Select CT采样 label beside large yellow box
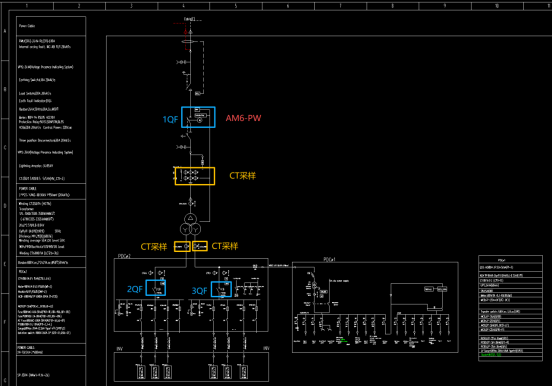Viewport: 553px width, 386px height. (243, 176)
